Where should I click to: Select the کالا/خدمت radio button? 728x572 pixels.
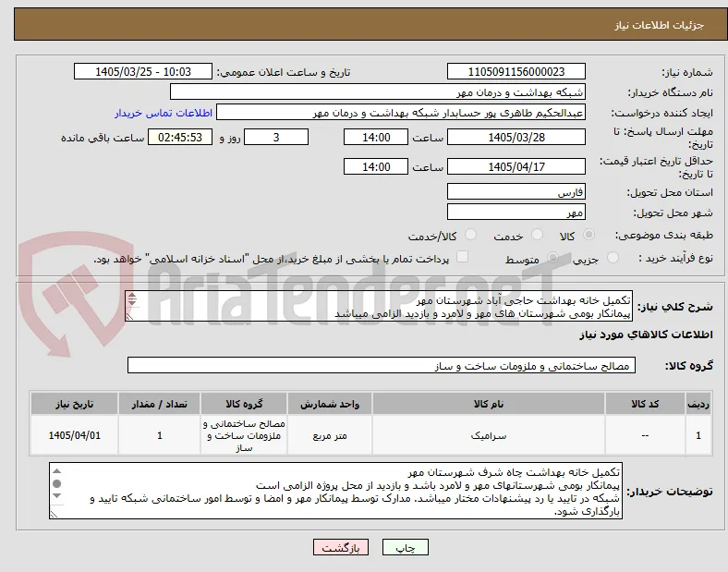(x=471, y=235)
